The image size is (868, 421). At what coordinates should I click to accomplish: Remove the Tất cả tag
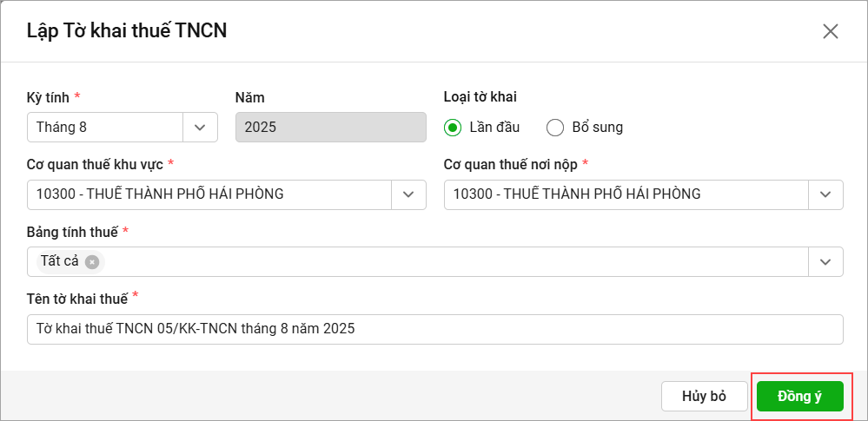(92, 261)
